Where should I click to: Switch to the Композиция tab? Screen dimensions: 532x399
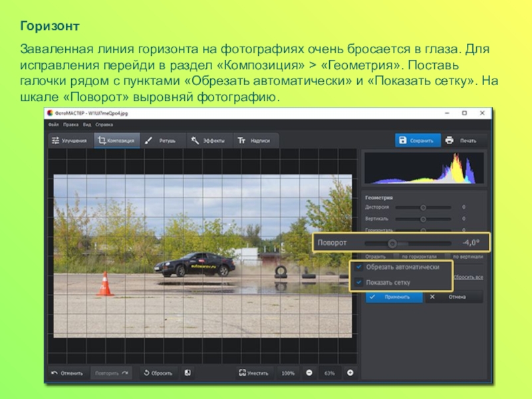(x=117, y=140)
